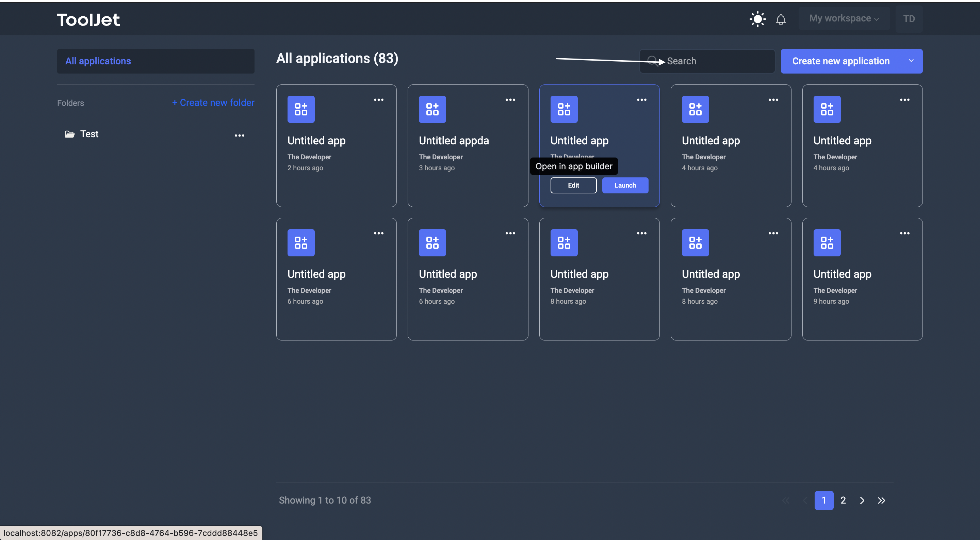Open the TD profile avatar menu
Screen dimensions: 980x540
(x=910, y=19)
